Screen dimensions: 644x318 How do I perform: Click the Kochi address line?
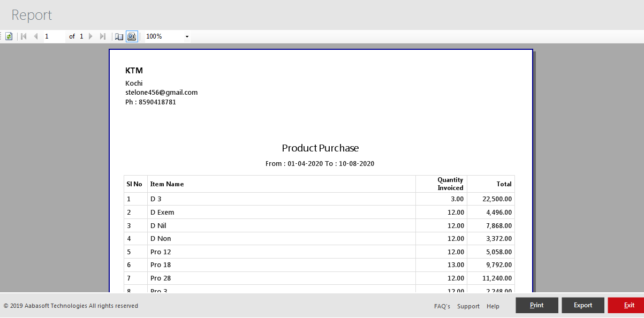coord(134,84)
